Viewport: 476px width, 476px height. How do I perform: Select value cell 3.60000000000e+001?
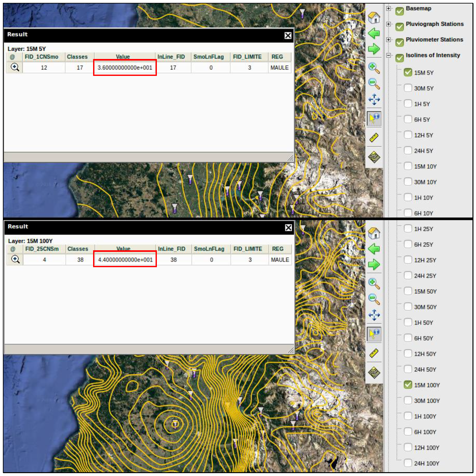point(125,68)
